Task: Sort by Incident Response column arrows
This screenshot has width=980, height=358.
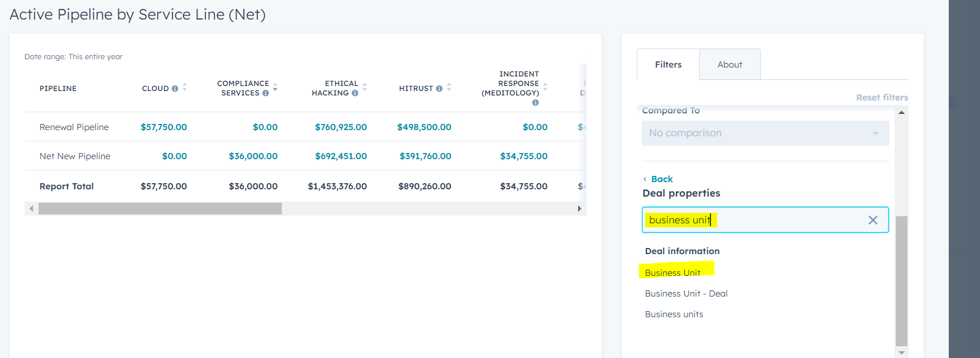Action: point(545,87)
